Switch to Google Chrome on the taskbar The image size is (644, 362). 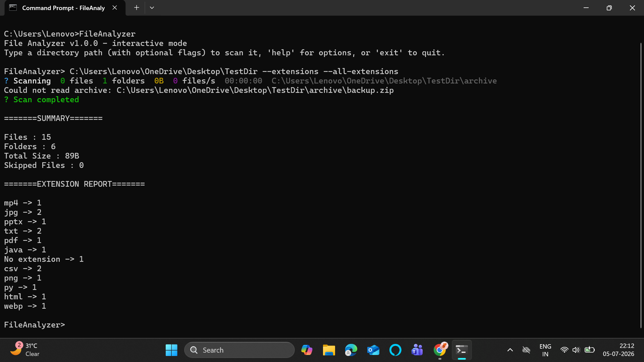[x=440, y=350]
